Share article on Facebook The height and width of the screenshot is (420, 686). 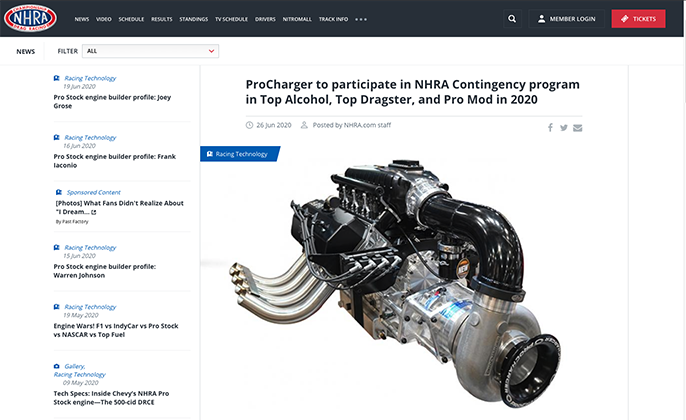550,128
